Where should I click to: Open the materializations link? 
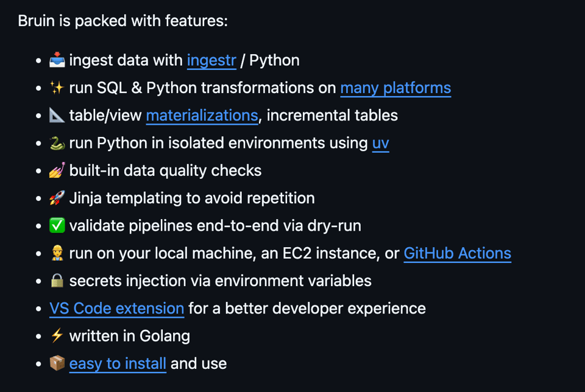202,115
